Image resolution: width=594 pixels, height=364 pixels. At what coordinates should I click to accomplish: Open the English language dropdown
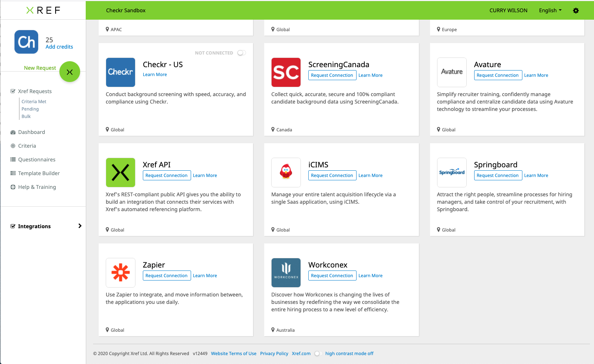(x=550, y=10)
